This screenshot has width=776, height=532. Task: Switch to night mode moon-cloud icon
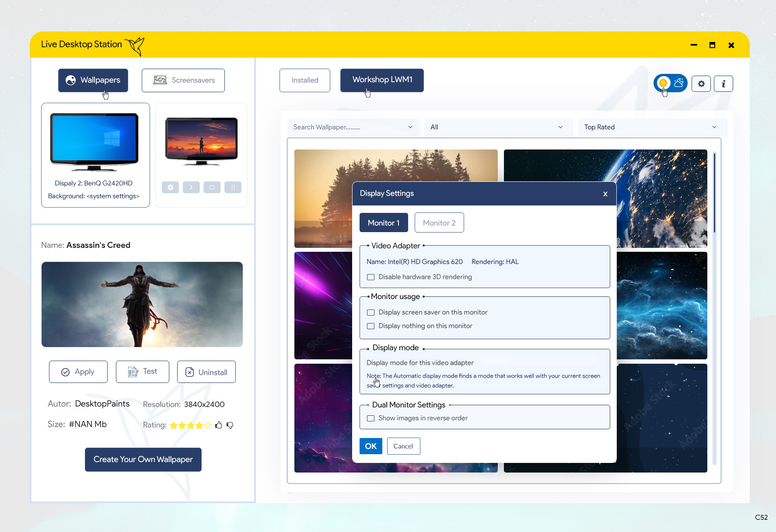click(x=679, y=83)
